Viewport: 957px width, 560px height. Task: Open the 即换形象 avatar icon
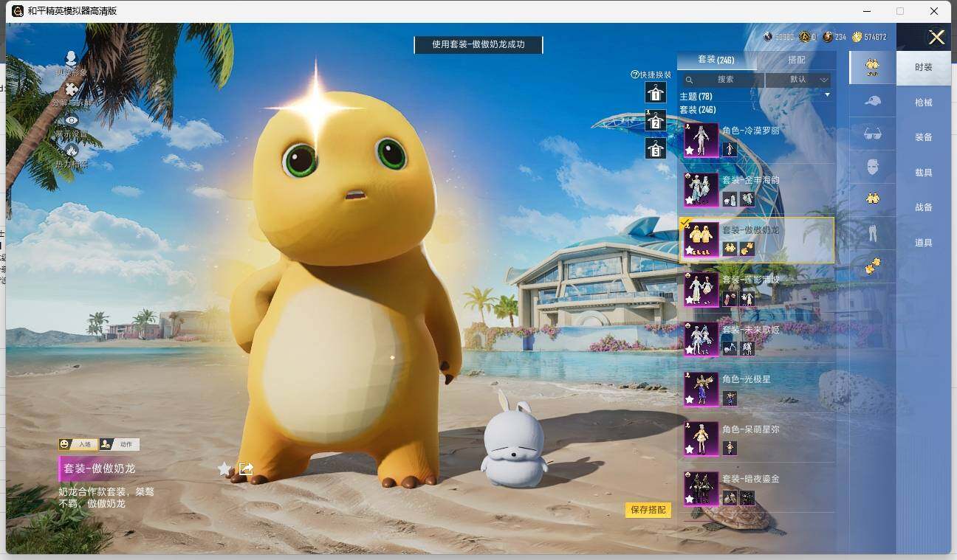(x=72, y=58)
